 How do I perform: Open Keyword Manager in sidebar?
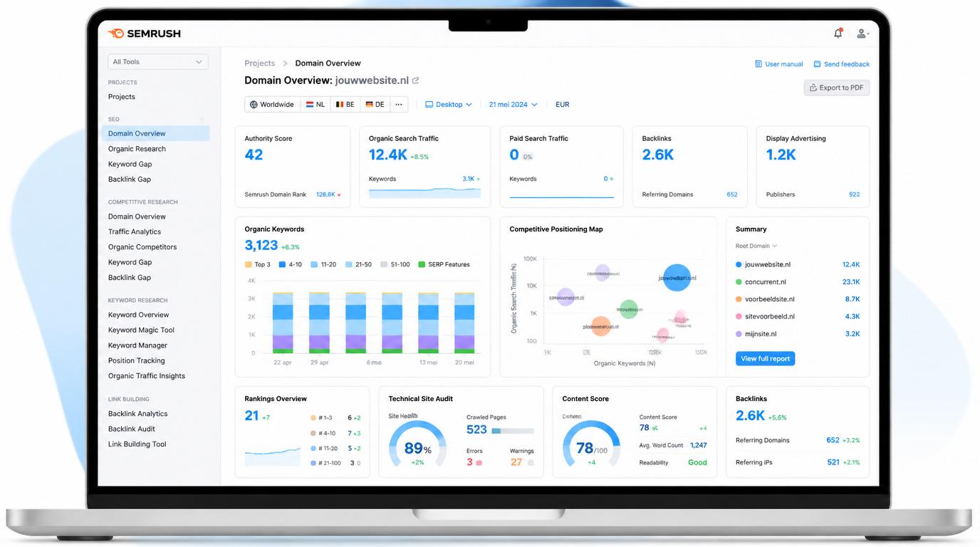pos(137,345)
